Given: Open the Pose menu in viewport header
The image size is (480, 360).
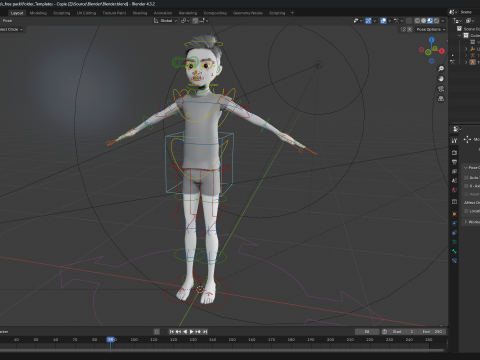Looking at the screenshot, I should 7,21.
